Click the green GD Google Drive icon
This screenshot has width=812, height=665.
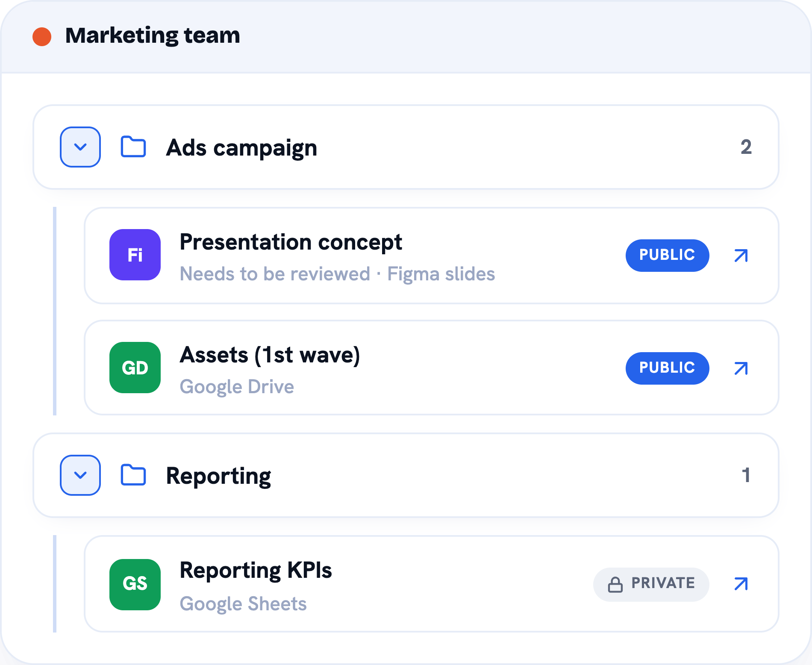pyautogui.click(x=135, y=368)
